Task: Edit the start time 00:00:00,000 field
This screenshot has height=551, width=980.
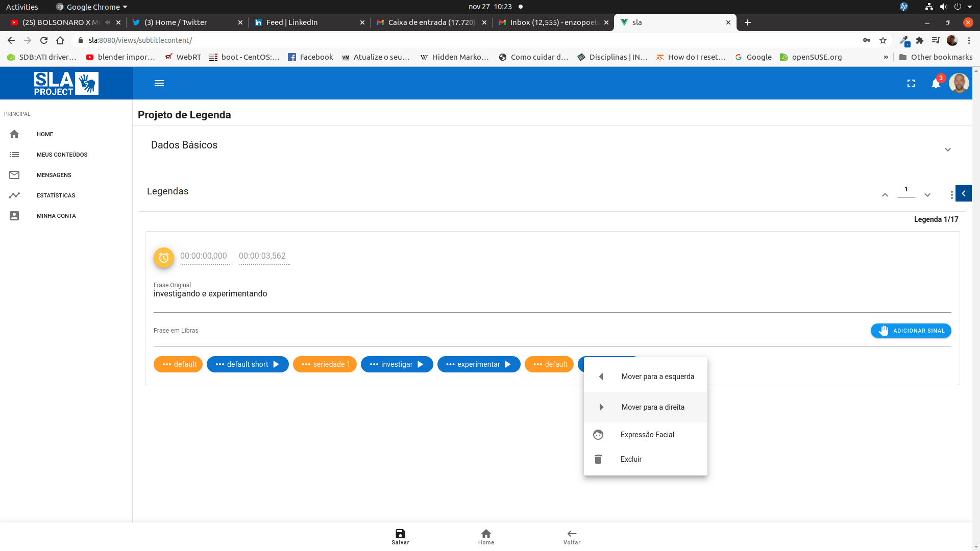Action: click(x=204, y=256)
